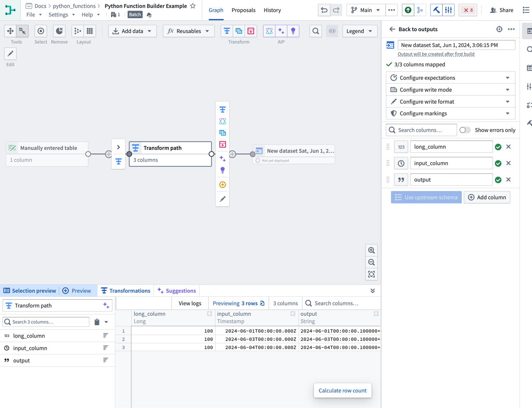Click the Remove nodes icon
Screen dimensions: 532x408
(59, 31)
